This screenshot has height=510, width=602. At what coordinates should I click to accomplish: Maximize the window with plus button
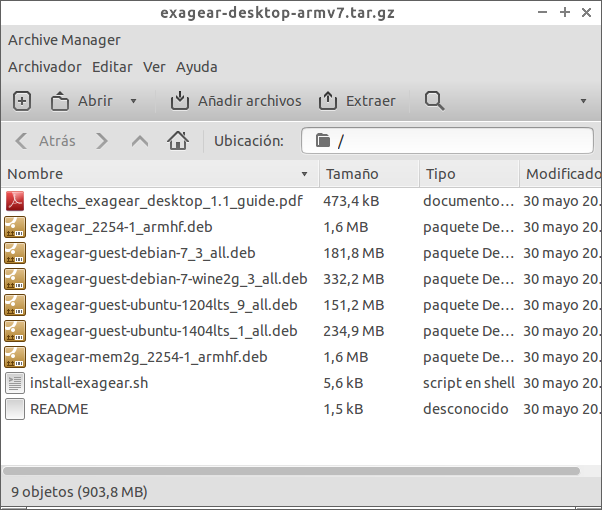point(565,12)
